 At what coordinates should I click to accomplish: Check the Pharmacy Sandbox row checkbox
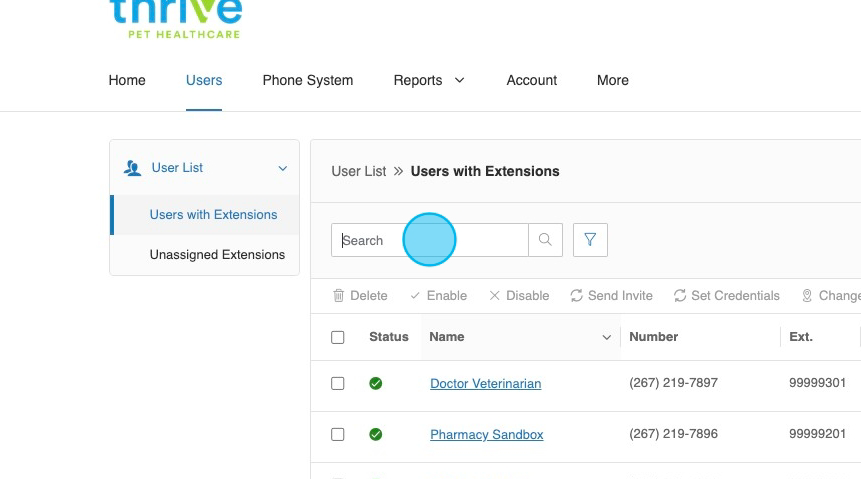coord(338,435)
